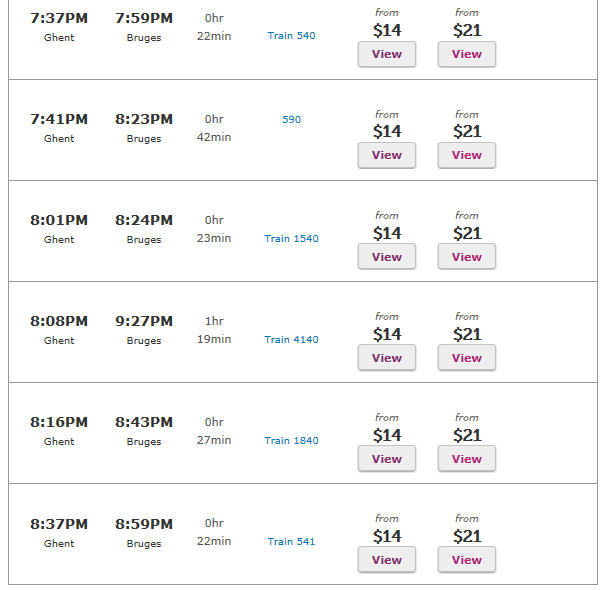Open Train 540 details link
Viewport: 603px width, 590px height.
click(x=291, y=36)
